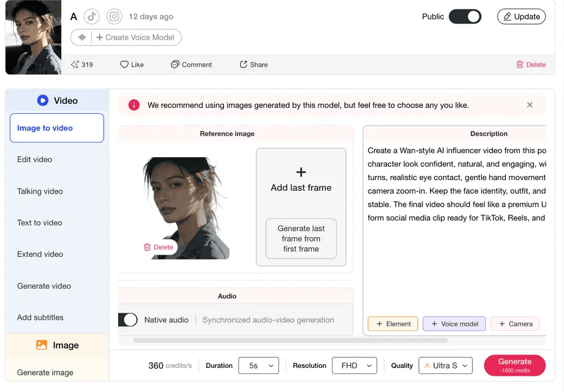The image size is (564, 392).
Task: Open Extend video option
Action: (x=40, y=254)
